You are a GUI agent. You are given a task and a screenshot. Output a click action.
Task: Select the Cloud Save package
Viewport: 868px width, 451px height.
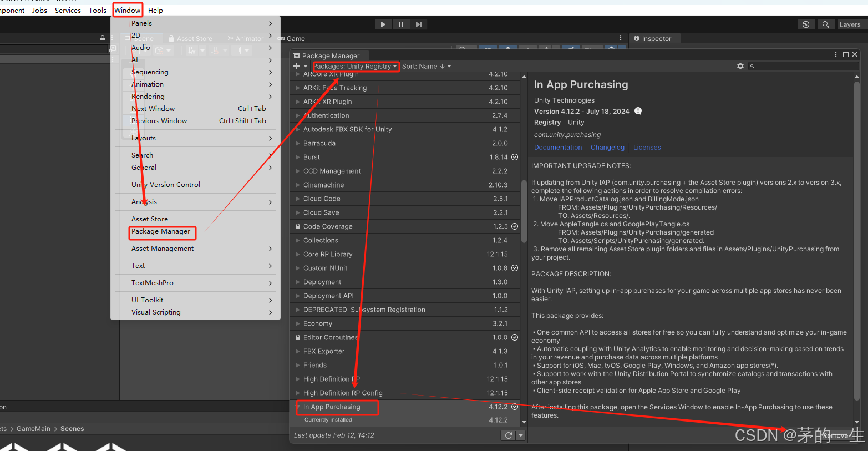[x=405, y=212]
